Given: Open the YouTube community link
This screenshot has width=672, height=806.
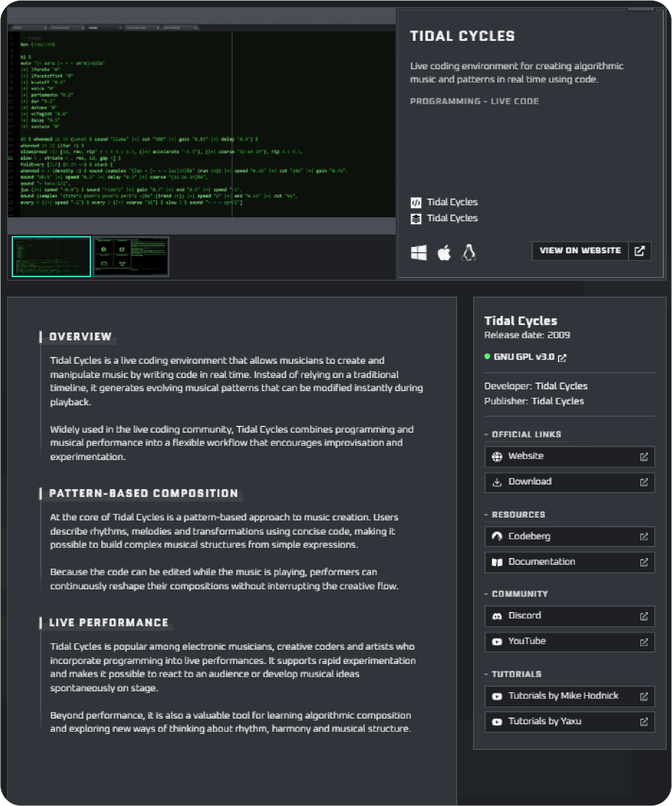Looking at the screenshot, I should (569, 642).
